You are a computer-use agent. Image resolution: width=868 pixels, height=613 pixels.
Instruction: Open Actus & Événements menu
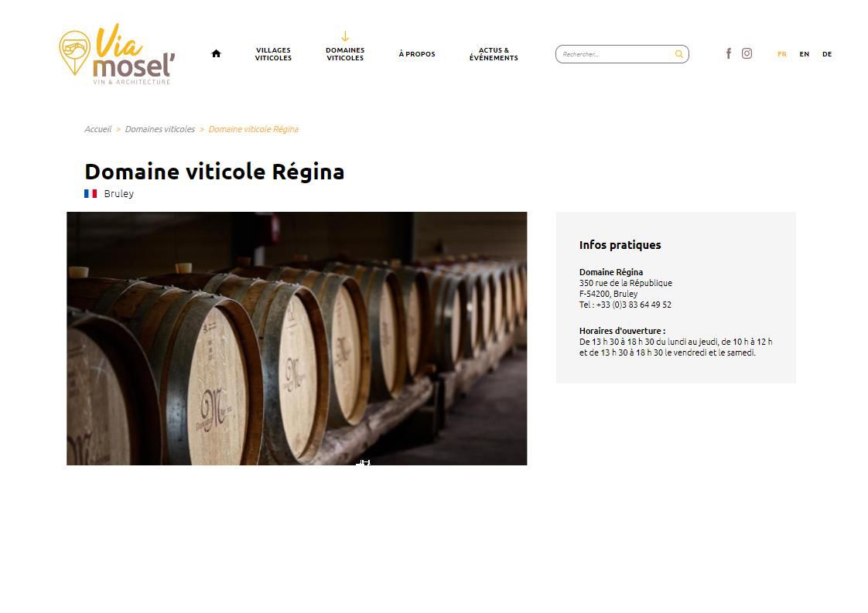pos(494,53)
